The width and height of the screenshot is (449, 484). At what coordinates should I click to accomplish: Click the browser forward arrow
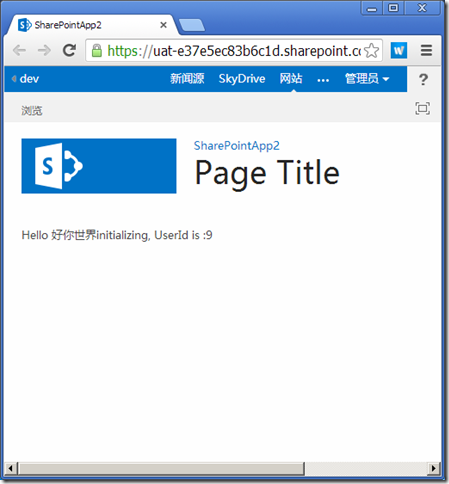44,51
